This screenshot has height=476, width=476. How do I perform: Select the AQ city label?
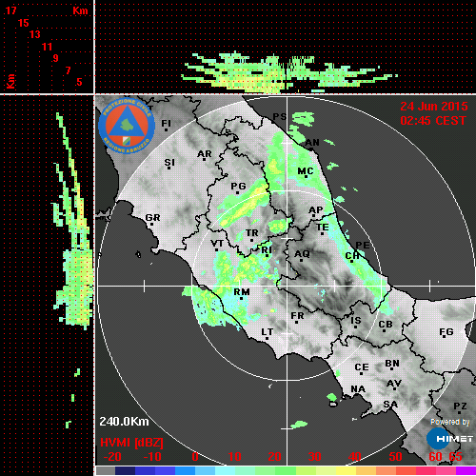click(302, 254)
